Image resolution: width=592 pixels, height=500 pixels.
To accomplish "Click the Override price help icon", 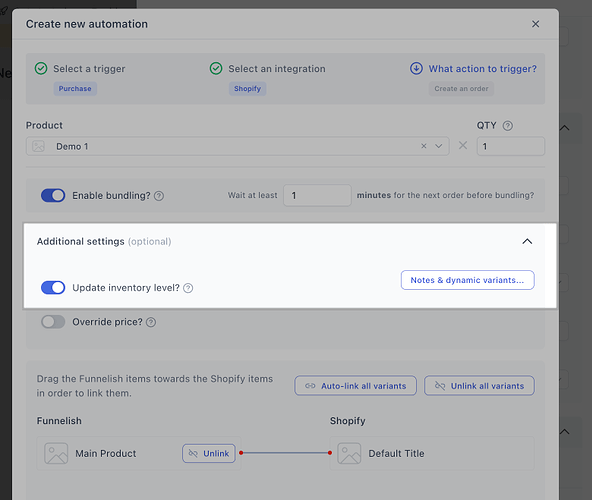I will point(151,322).
